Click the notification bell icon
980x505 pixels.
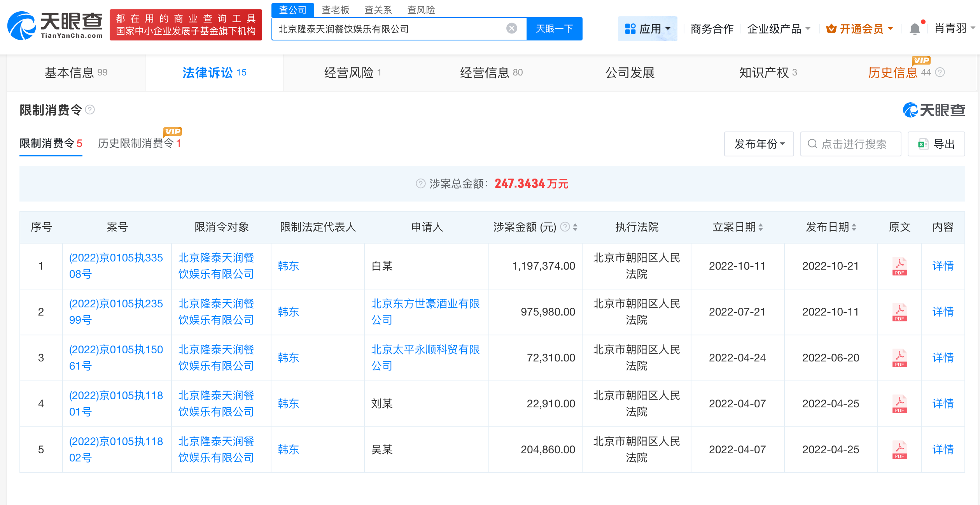(x=915, y=28)
